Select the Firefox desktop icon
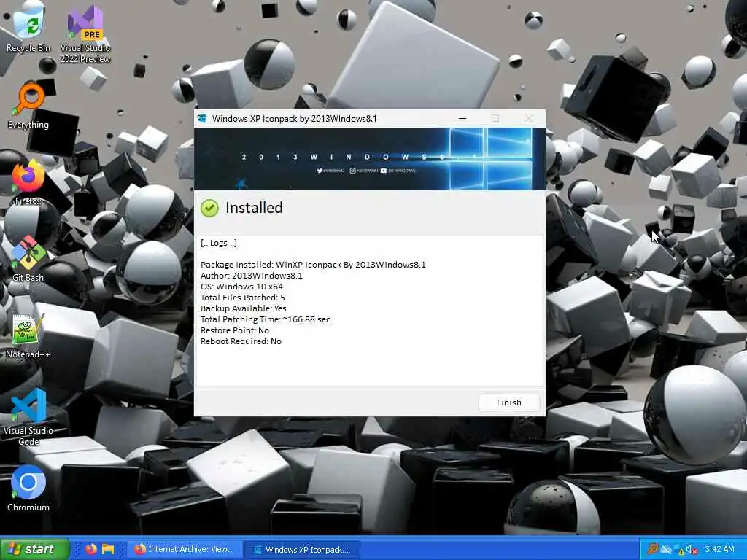747x560 pixels. click(x=28, y=182)
